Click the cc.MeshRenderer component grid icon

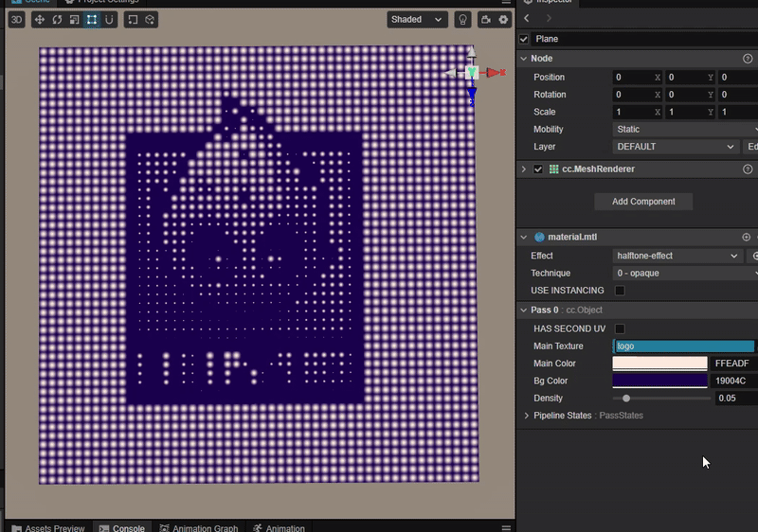(553, 168)
